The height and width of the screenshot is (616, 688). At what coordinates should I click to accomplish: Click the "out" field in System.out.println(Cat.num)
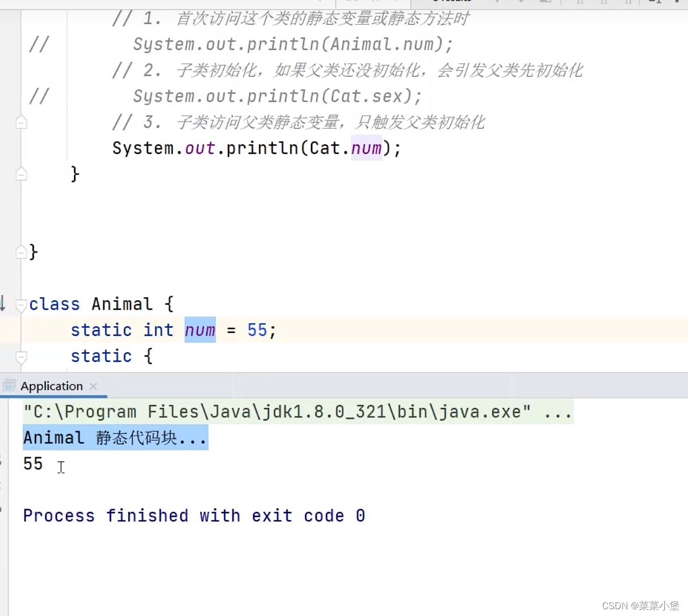pos(200,148)
